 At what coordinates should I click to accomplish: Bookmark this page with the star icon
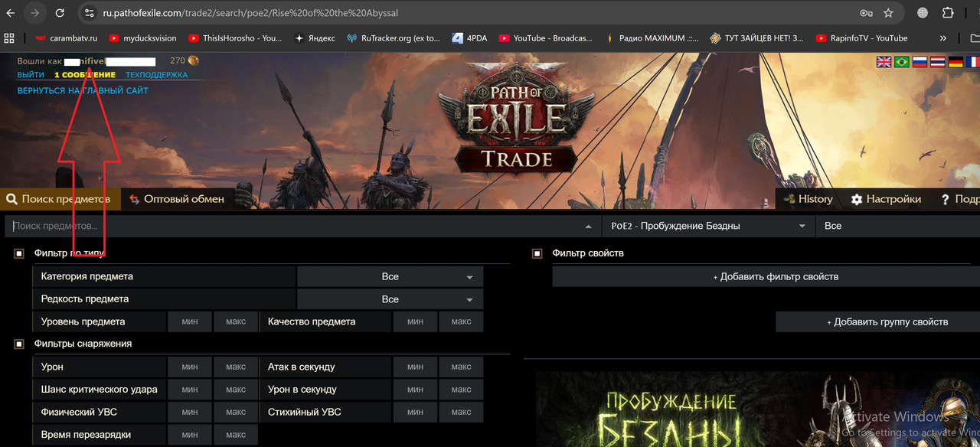pos(888,13)
